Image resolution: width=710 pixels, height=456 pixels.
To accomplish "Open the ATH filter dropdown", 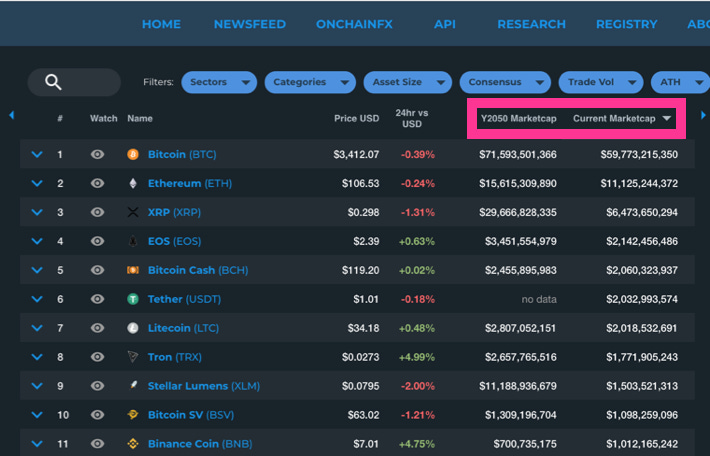I will click(x=680, y=82).
